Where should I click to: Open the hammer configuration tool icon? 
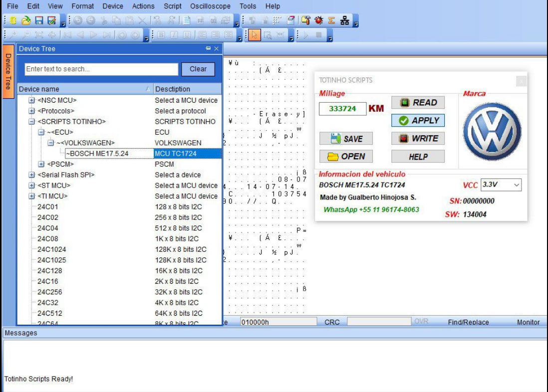click(x=306, y=21)
